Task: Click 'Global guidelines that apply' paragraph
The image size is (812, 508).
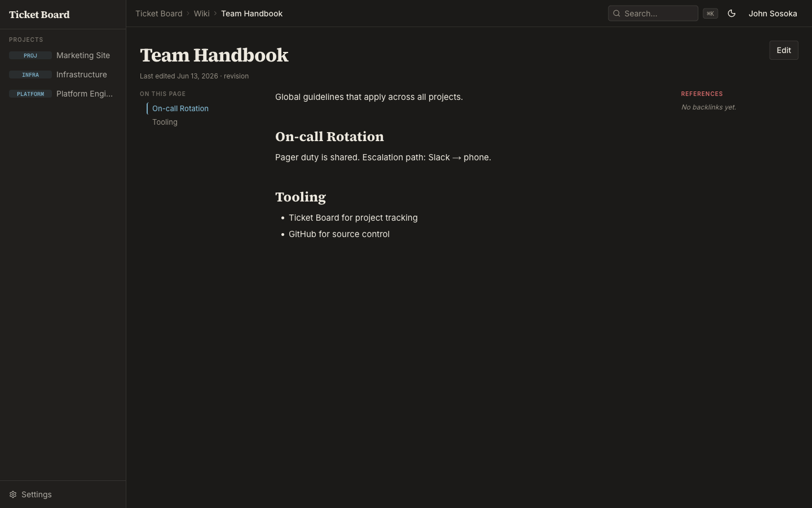Action: (x=369, y=97)
